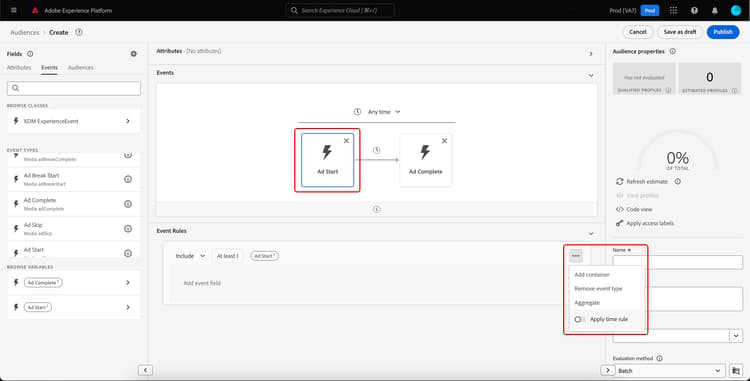Expand the Attributes section
The width and height of the screenshot is (750, 381).
(591, 54)
